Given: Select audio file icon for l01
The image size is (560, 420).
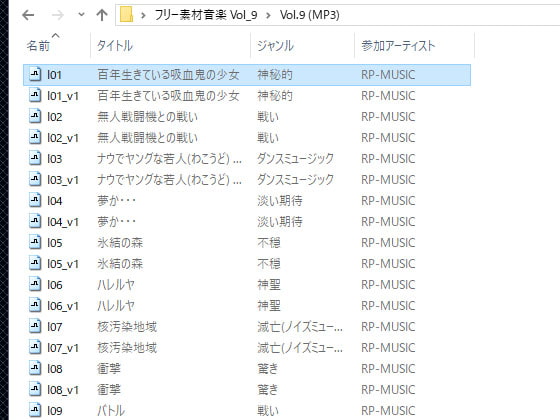Looking at the screenshot, I should pyautogui.click(x=35, y=74).
